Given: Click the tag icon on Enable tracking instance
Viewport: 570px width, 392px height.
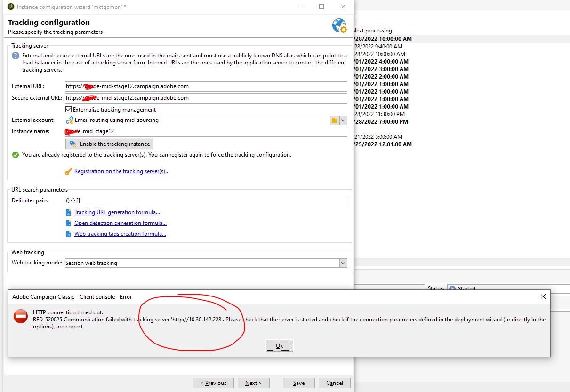Looking at the screenshot, I should (x=73, y=144).
